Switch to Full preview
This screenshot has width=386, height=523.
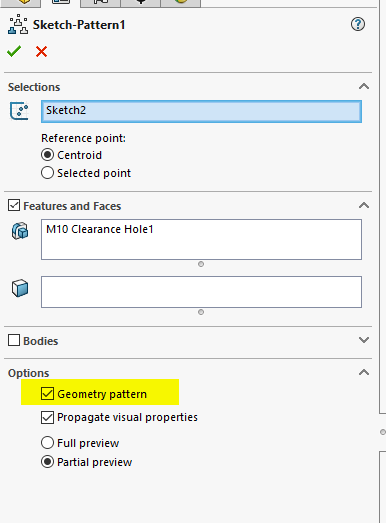point(47,443)
